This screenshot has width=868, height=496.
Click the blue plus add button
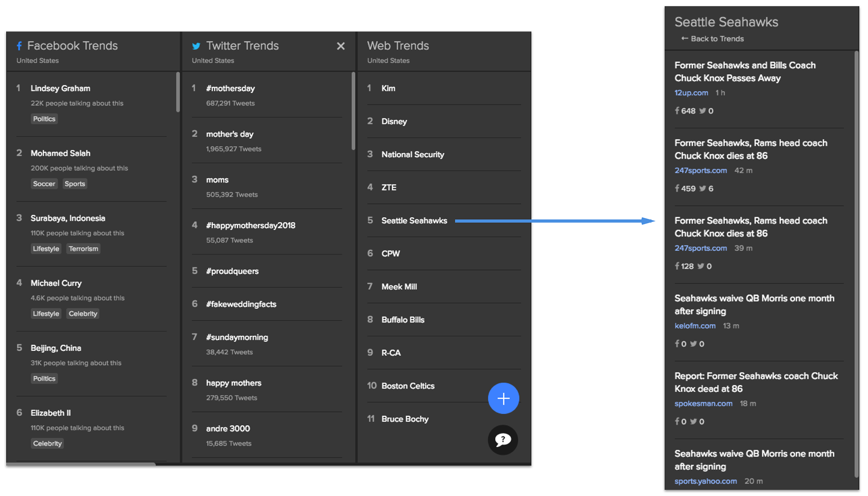point(503,398)
